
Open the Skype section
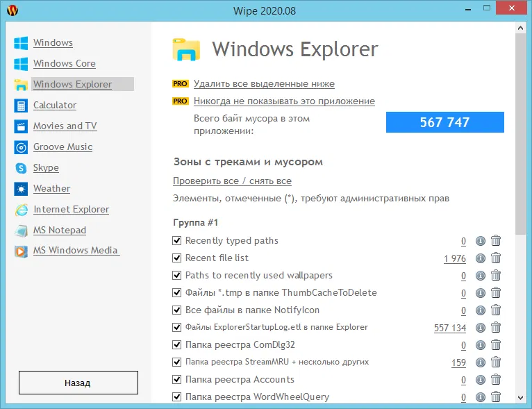(46, 167)
